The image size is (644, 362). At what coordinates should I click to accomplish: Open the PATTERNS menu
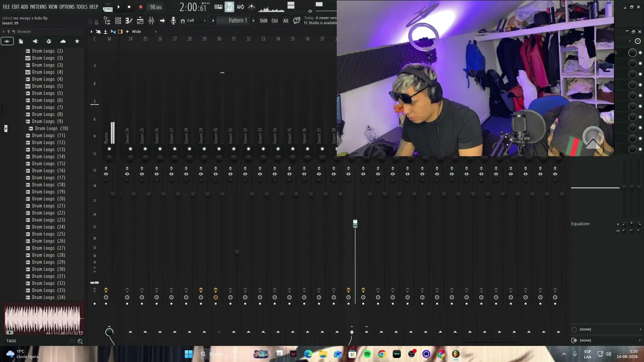(38, 7)
